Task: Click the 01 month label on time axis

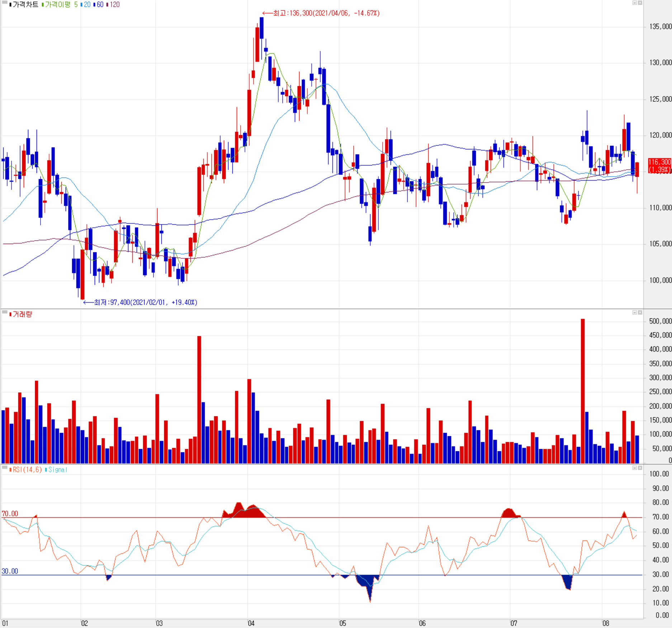Action: pyautogui.click(x=5, y=623)
